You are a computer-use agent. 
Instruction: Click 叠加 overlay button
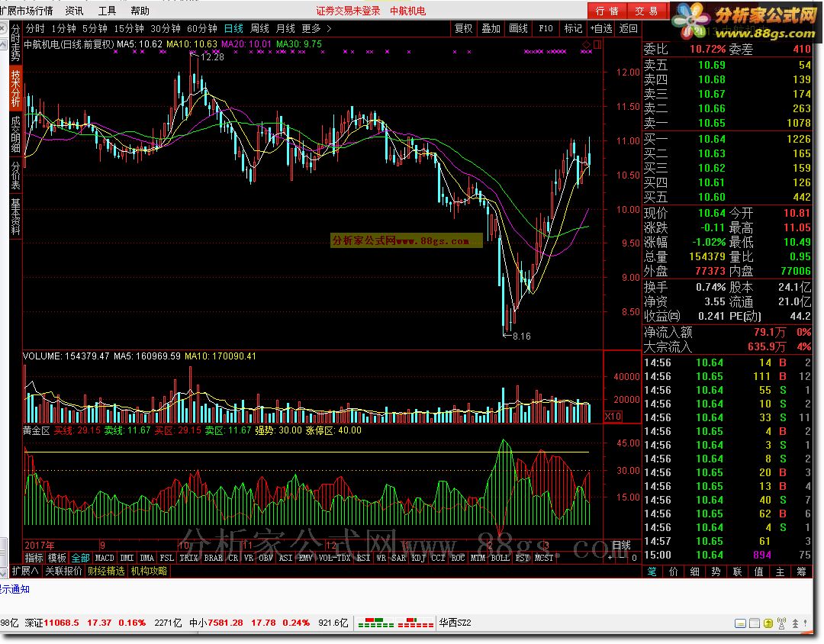point(491,28)
